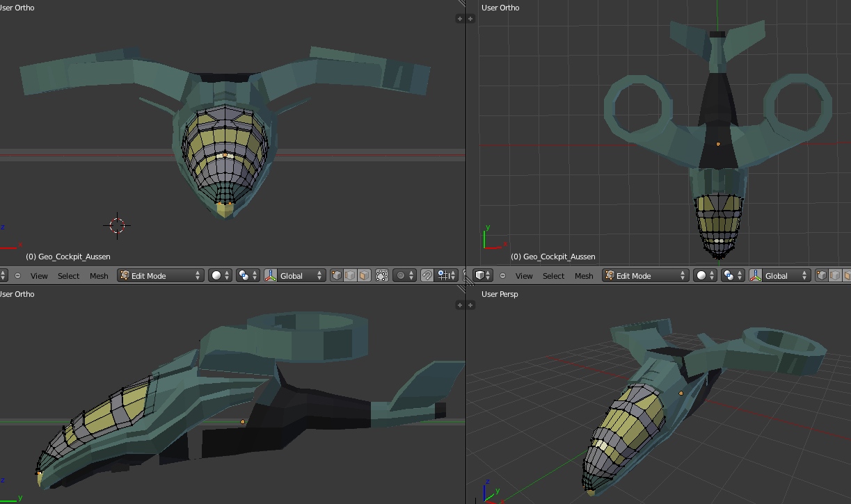This screenshot has width=851, height=504.
Task: Open the Global orientation dropdown in the right header
Action: tap(786, 276)
